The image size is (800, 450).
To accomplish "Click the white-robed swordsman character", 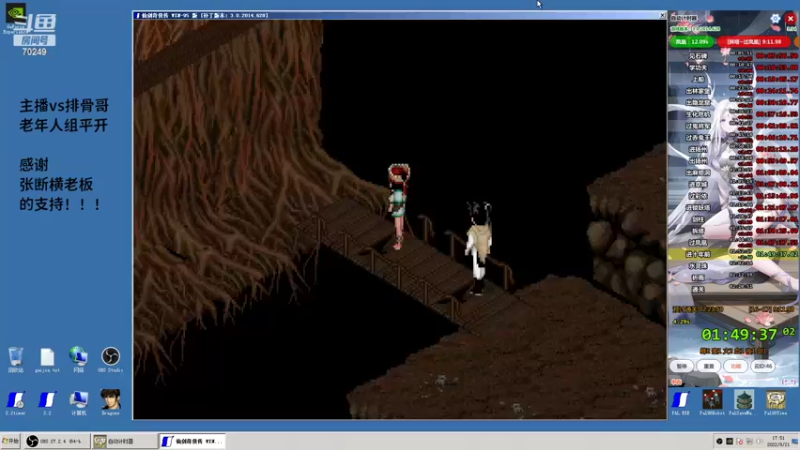I will pos(478,248).
